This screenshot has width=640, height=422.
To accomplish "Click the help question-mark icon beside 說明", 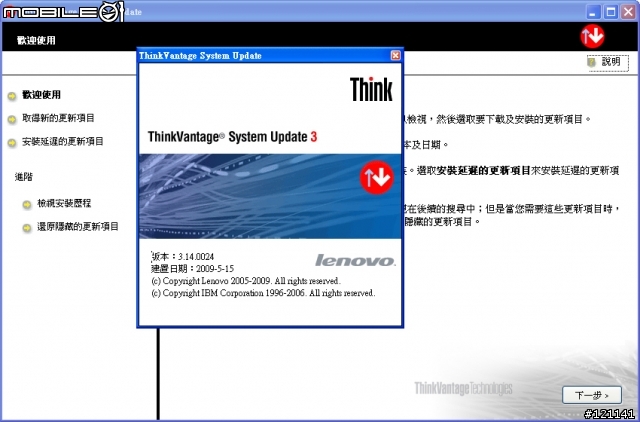I will click(591, 62).
